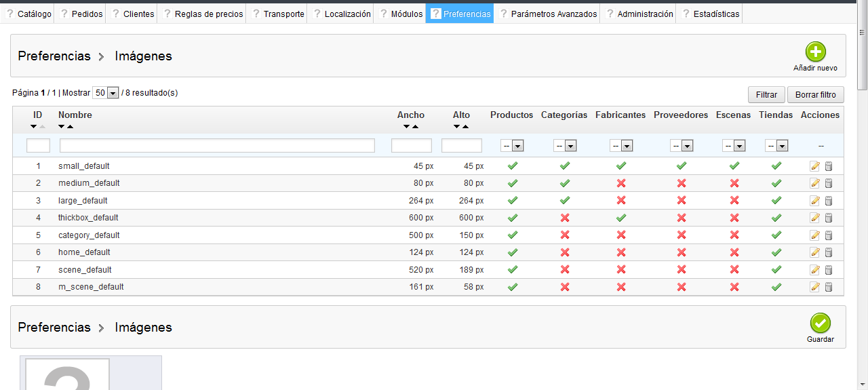Open the Mostrar results-per-page dropdown
This screenshot has height=390, width=868.
click(x=106, y=93)
